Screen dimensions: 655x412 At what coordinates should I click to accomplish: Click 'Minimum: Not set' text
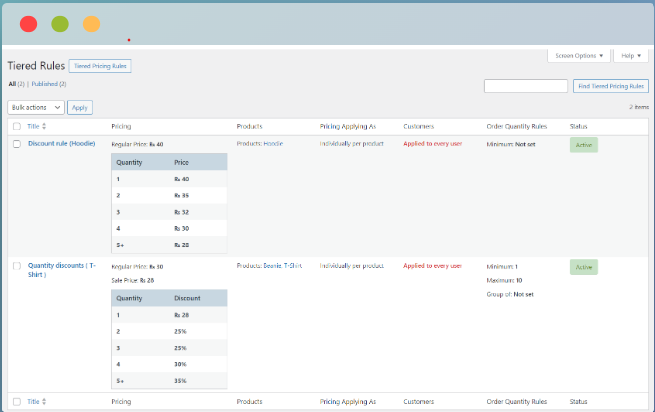[511, 144]
